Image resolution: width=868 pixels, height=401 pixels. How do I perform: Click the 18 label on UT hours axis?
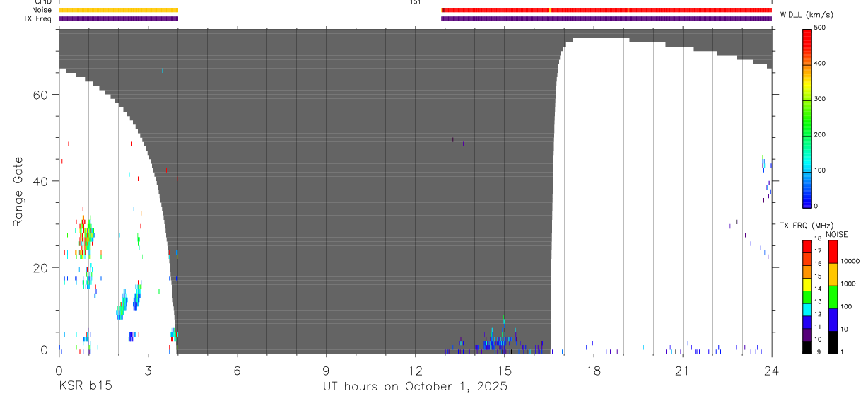point(593,370)
